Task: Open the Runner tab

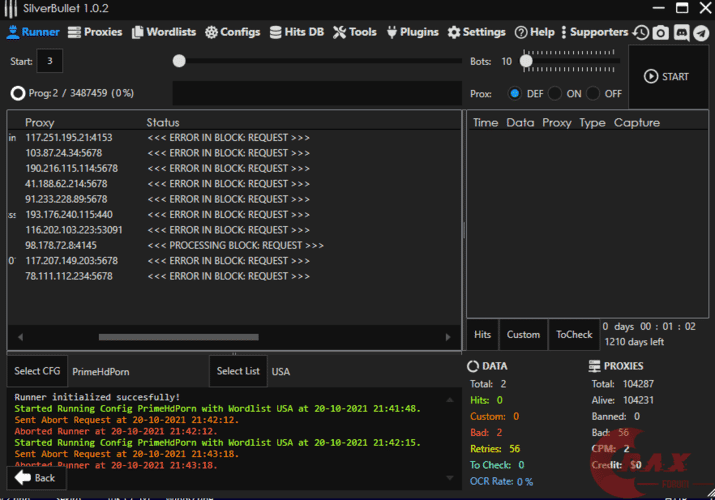Action: pyautogui.click(x=33, y=32)
